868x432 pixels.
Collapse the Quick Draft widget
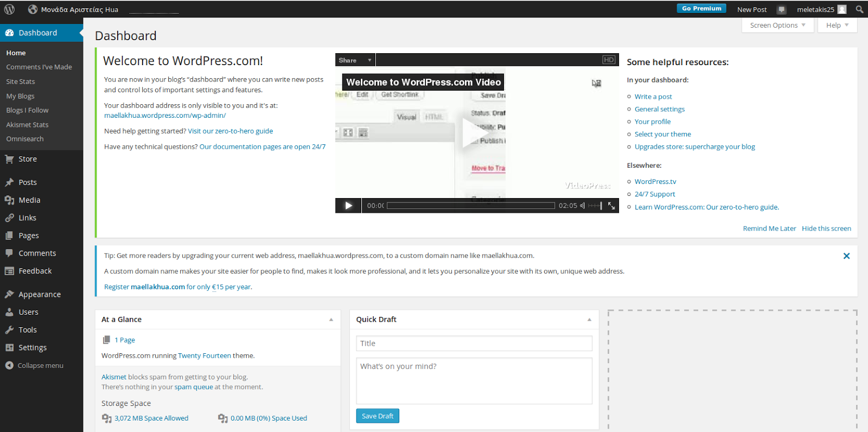coord(589,320)
